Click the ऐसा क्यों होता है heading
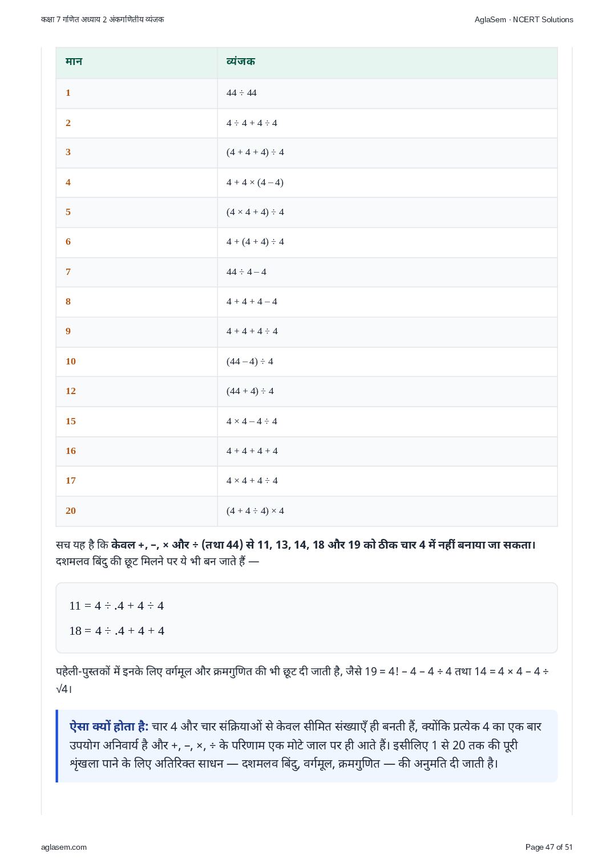The height and width of the screenshot is (868, 614). point(109,727)
